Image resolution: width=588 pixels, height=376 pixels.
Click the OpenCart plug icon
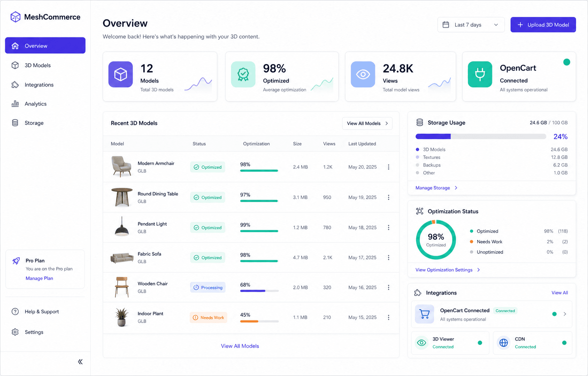point(480,74)
